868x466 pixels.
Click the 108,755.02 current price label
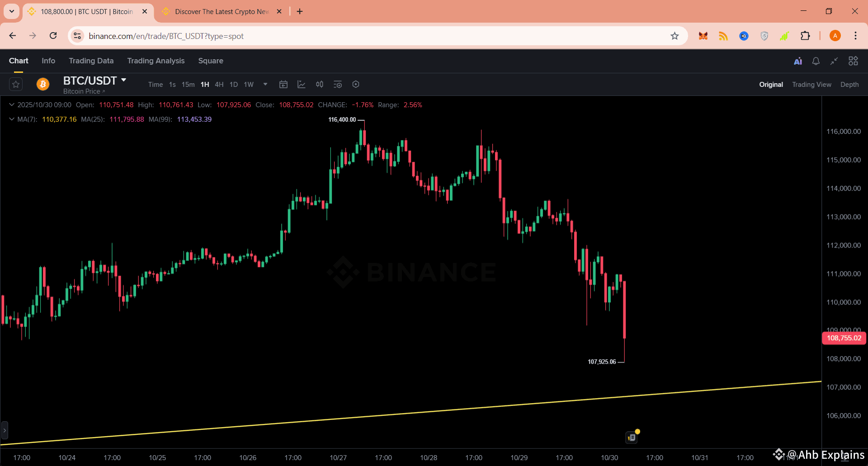pos(844,338)
